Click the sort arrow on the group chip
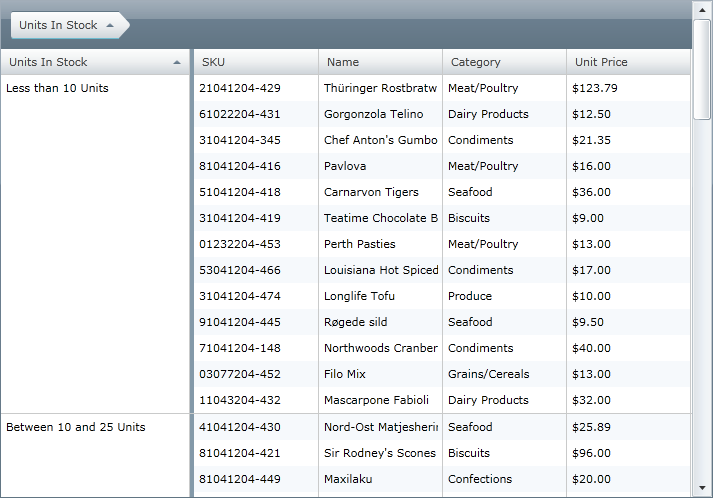Image resolution: width=713 pixels, height=498 pixels. coord(110,25)
